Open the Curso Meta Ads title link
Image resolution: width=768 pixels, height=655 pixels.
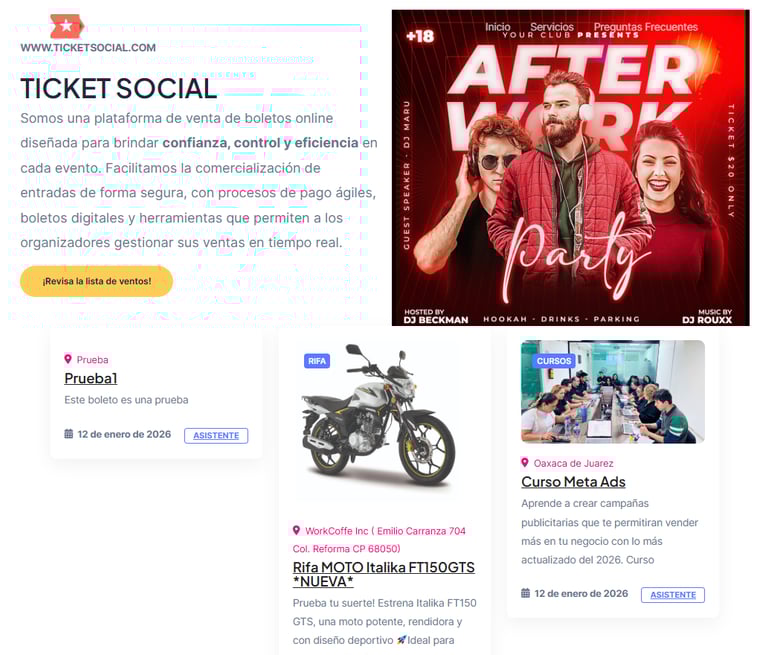pos(573,482)
